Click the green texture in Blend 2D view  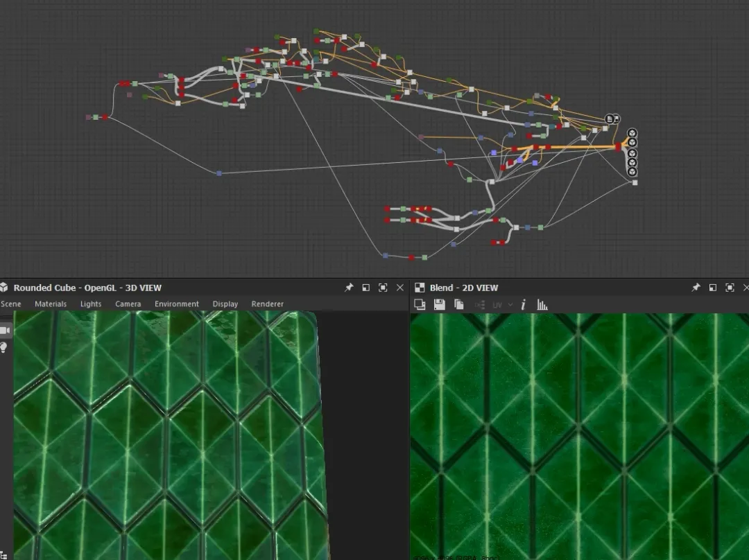point(579,437)
